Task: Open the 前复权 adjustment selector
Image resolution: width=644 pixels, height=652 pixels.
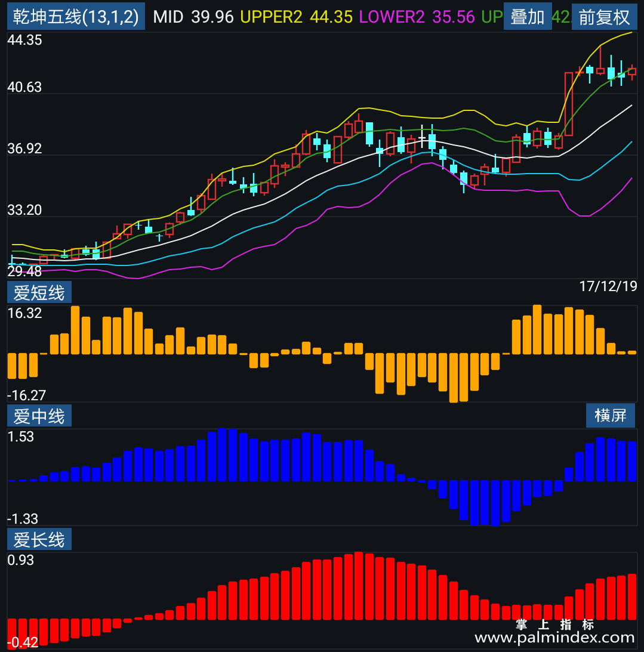Action: pos(605,17)
